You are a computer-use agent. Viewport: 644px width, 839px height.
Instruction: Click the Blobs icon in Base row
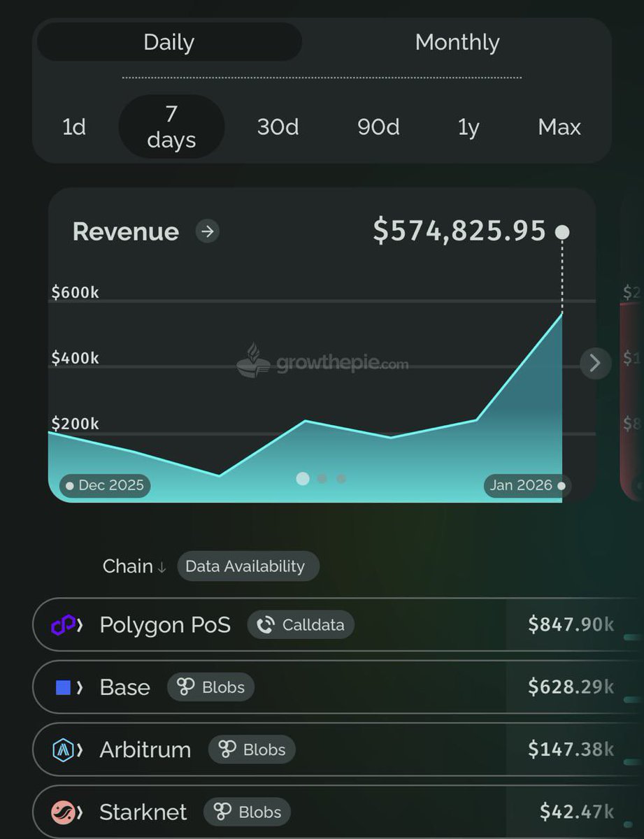[185, 687]
